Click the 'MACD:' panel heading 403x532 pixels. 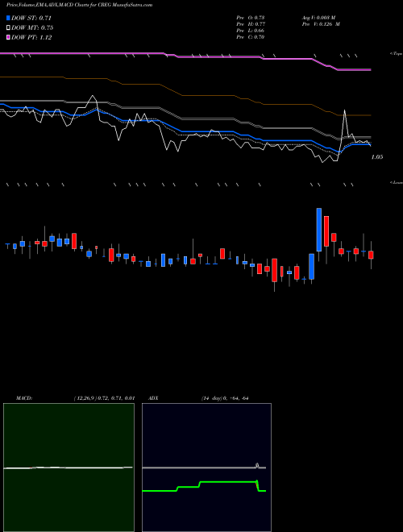(x=24, y=398)
